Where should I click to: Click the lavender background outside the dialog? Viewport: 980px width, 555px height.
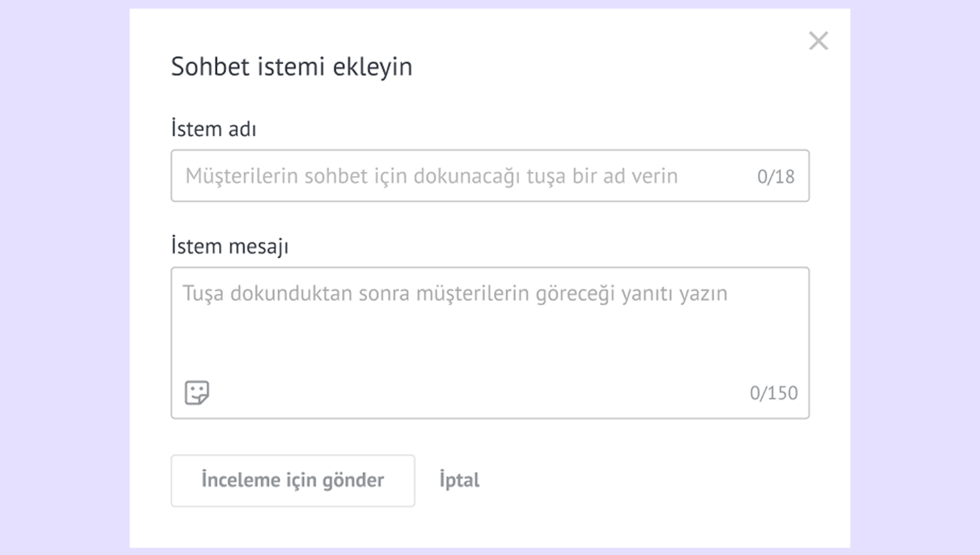(x=65, y=267)
